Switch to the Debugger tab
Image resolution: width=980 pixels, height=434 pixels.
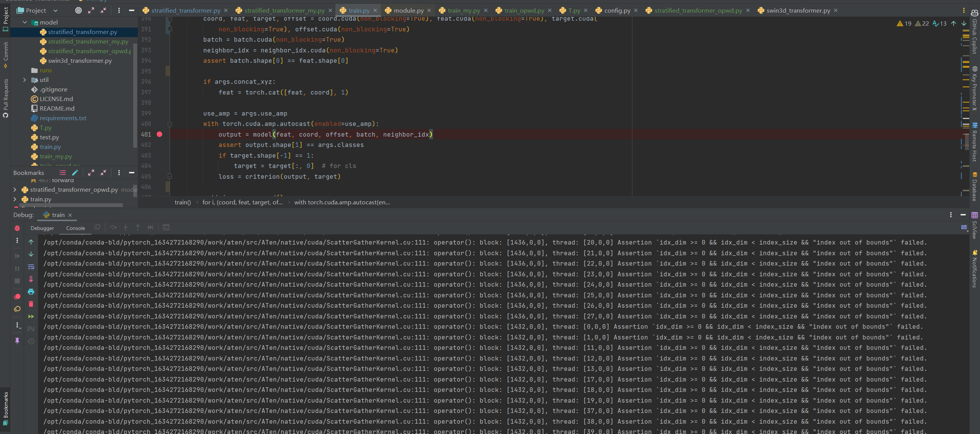[x=42, y=228]
